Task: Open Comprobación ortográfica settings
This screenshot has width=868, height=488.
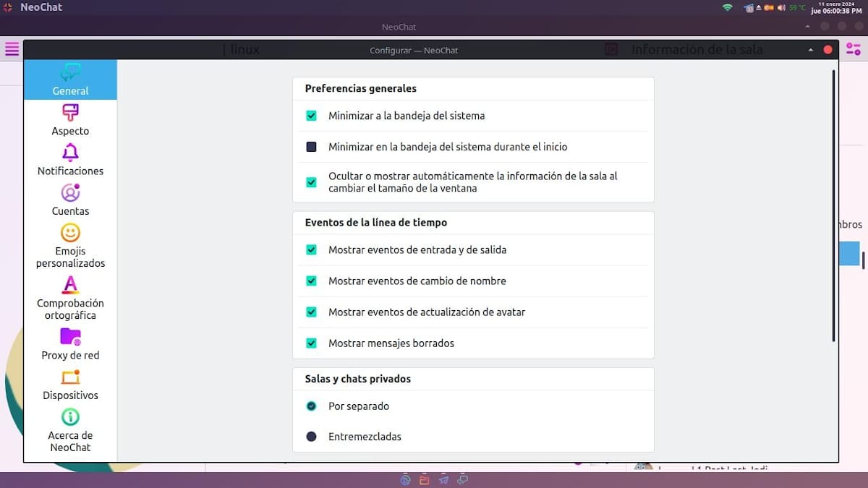Action: click(70, 298)
